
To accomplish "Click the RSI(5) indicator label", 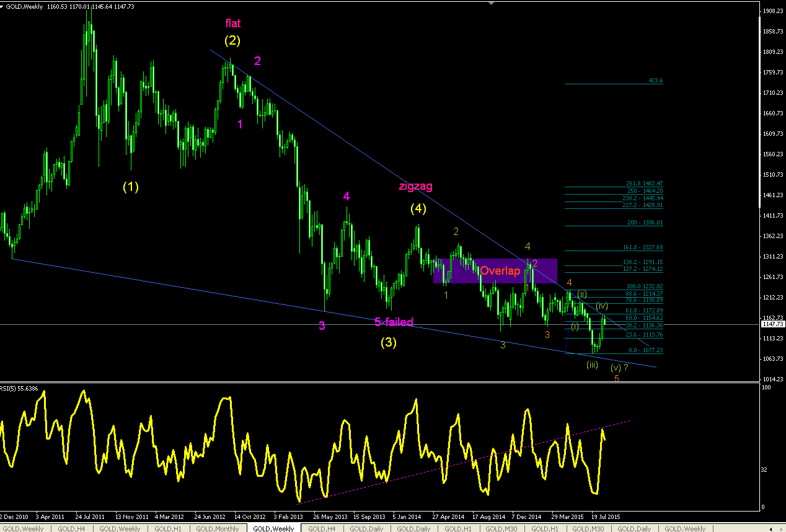I will pyautogui.click(x=20, y=389).
